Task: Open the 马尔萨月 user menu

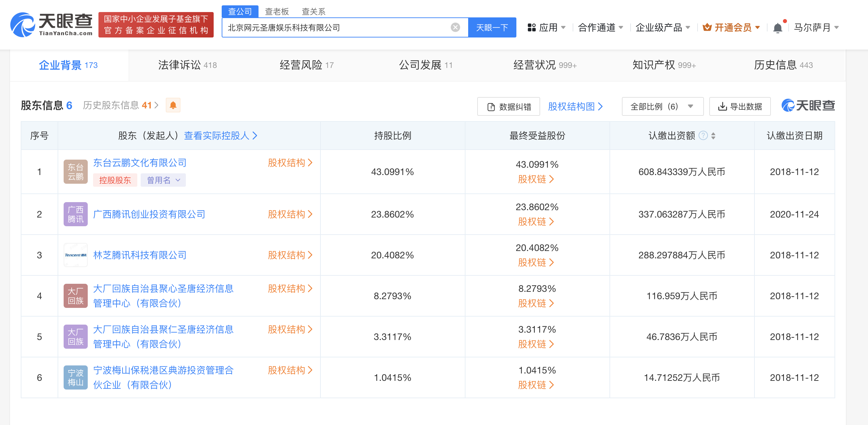Action: click(816, 27)
